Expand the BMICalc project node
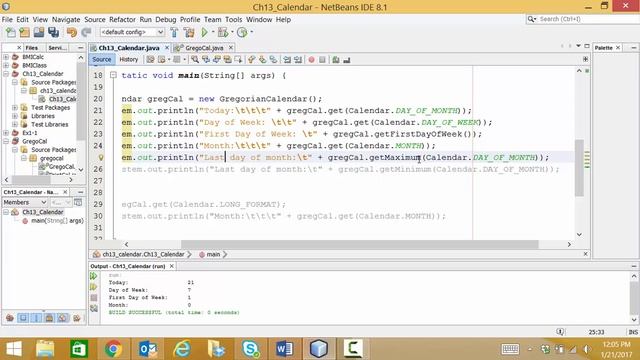640x360 pixels. [x=6, y=57]
